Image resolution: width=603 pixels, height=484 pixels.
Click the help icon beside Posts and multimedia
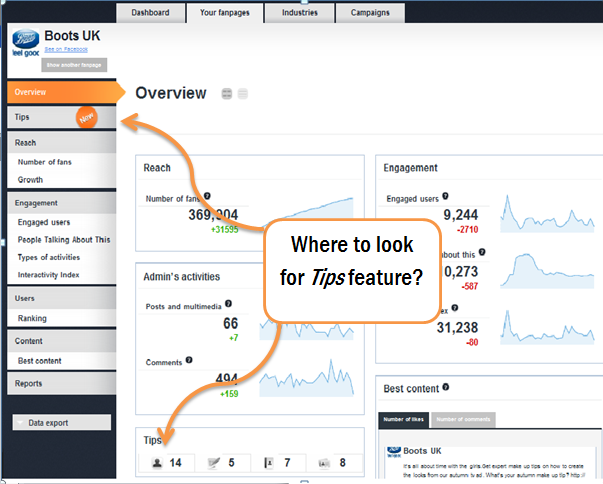229,303
